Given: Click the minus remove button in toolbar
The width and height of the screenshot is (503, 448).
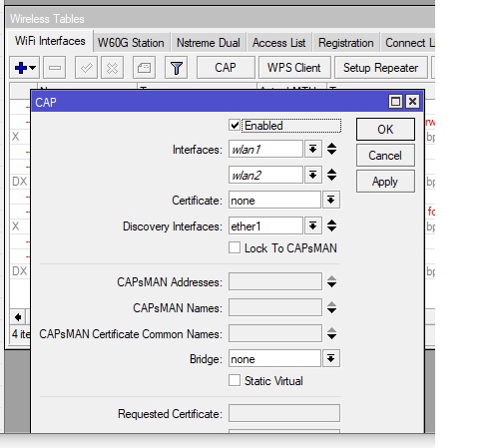Looking at the screenshot, I should click(x=55, y=68).
